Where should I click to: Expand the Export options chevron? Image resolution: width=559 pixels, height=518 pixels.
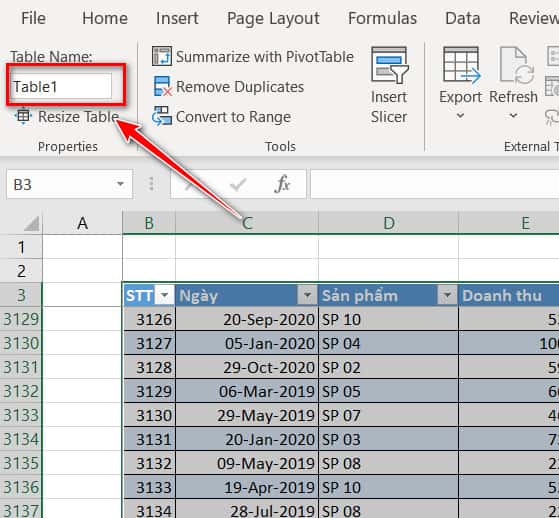click(460, 116)
